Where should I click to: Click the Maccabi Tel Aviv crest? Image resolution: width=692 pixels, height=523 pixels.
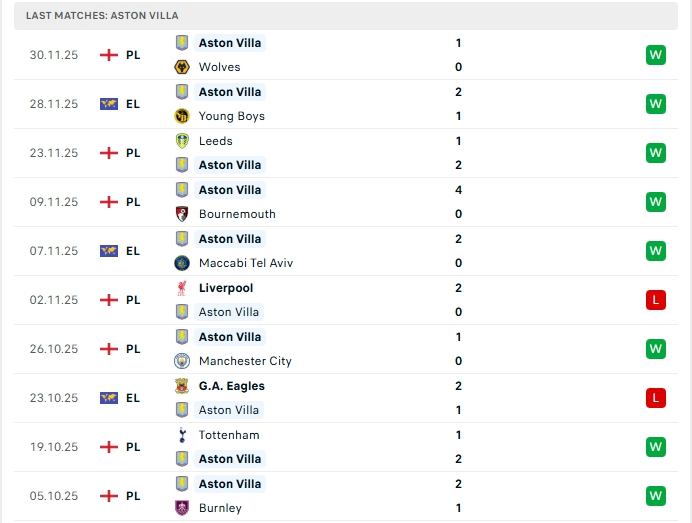pos(182,263)
